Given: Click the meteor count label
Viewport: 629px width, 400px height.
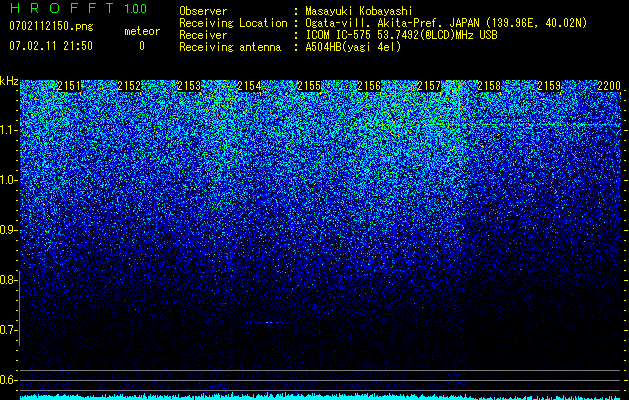Looking at the screenshot, I should (142, 31).
